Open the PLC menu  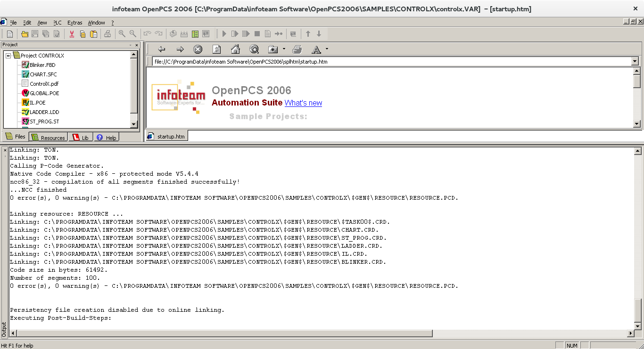point(57,23)
